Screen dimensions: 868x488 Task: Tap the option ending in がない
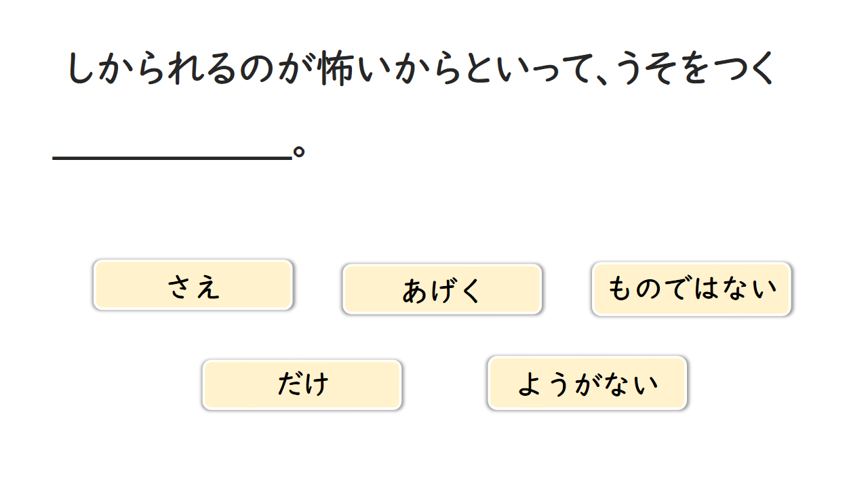587,383
